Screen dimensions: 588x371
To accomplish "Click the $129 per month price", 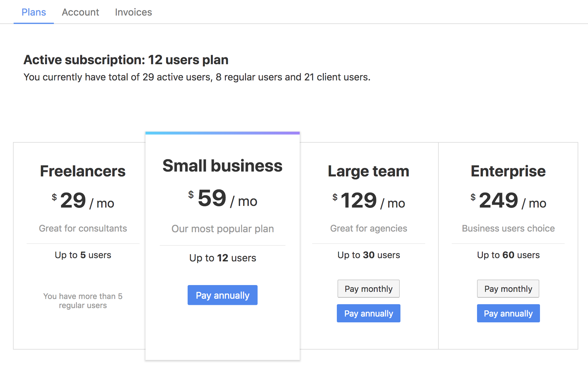I will [368, 200].
